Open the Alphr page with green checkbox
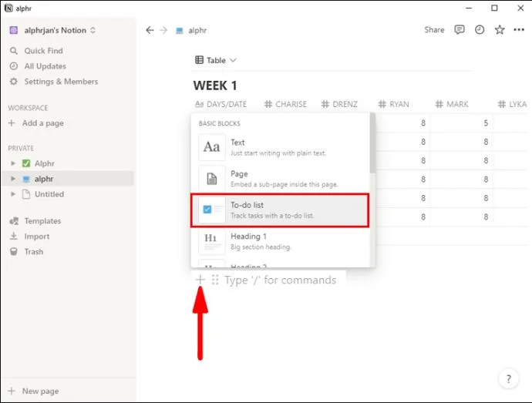This screenshot has height=403, width=532. (45, 163)
